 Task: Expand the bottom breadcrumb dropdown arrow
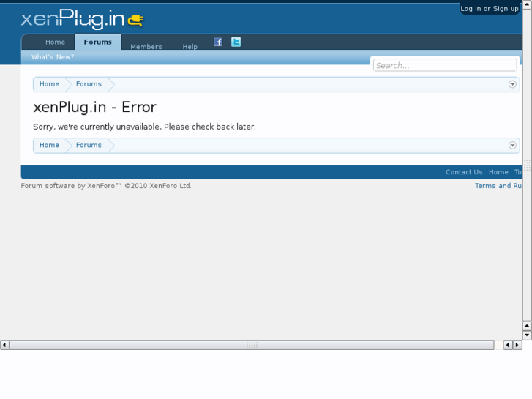tap(512, 146)
